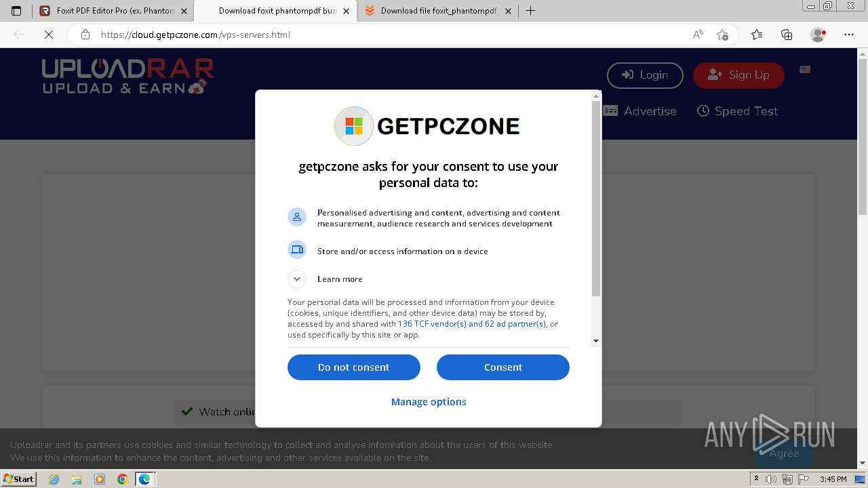The width and height of the screenshot is (868, 488).
Task: Open the Manage options link
Action: click(x=429, y=402)
